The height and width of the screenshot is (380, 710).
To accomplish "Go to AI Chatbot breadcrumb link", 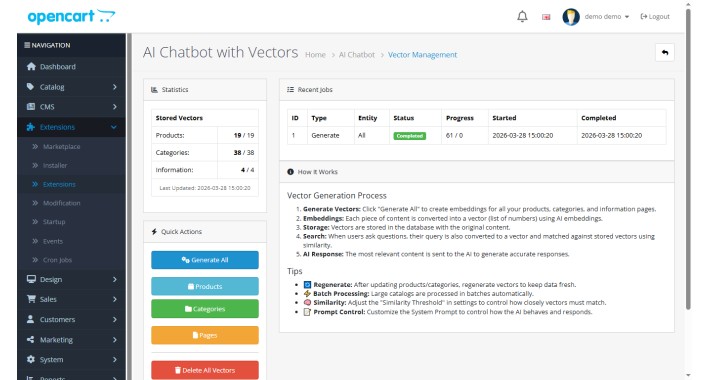I will coord(357,55).
